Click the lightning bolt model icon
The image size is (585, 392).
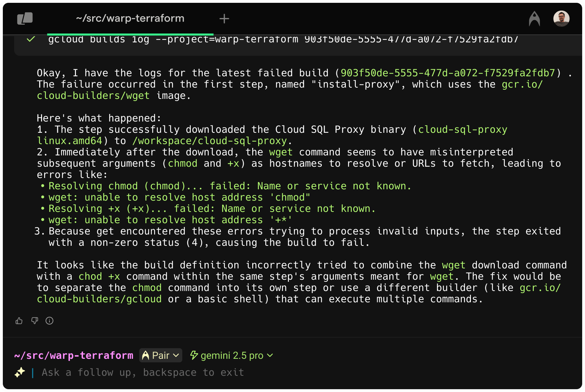point(194,355)
